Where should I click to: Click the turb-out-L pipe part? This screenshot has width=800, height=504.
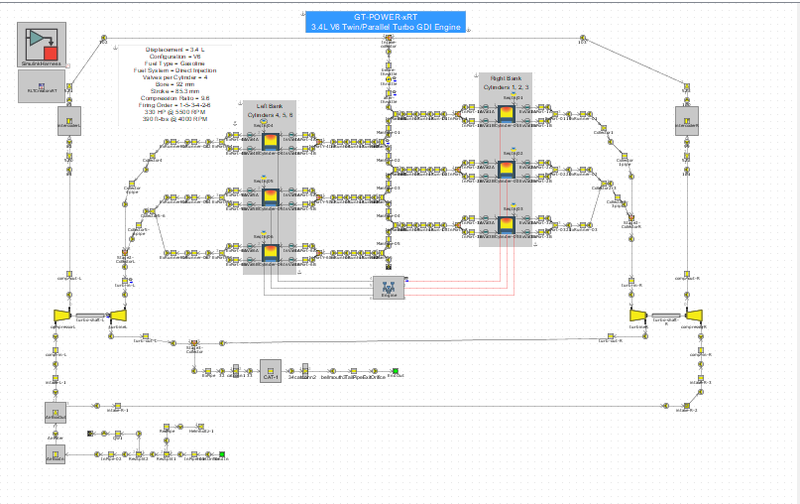pyautogui.click(x=145, y=336)
